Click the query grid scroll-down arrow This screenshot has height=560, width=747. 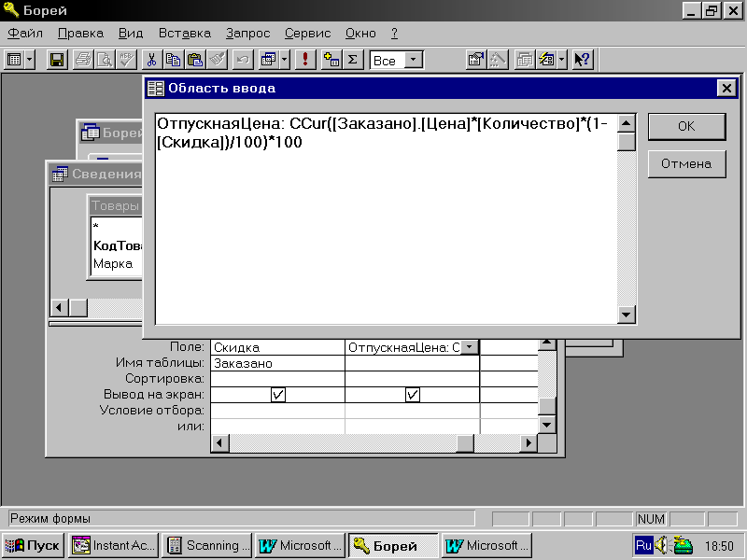click(x=547, y=425)
